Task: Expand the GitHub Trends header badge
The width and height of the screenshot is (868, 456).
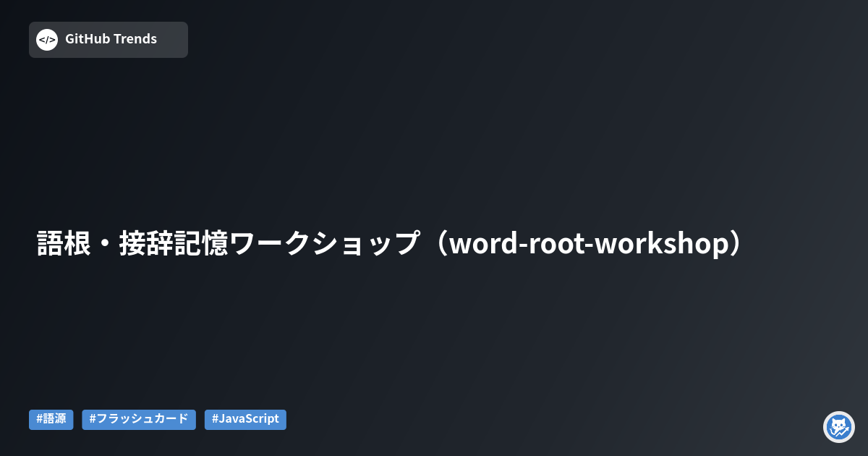Action: click(x=108, y=40)
